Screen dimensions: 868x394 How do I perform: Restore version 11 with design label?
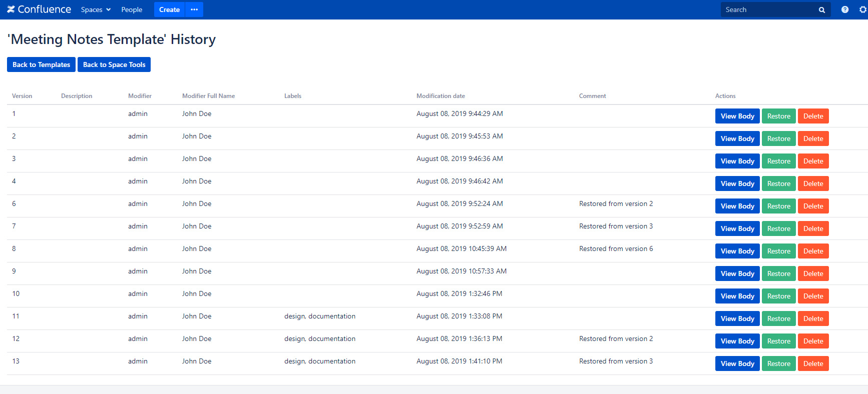[778, 318]
